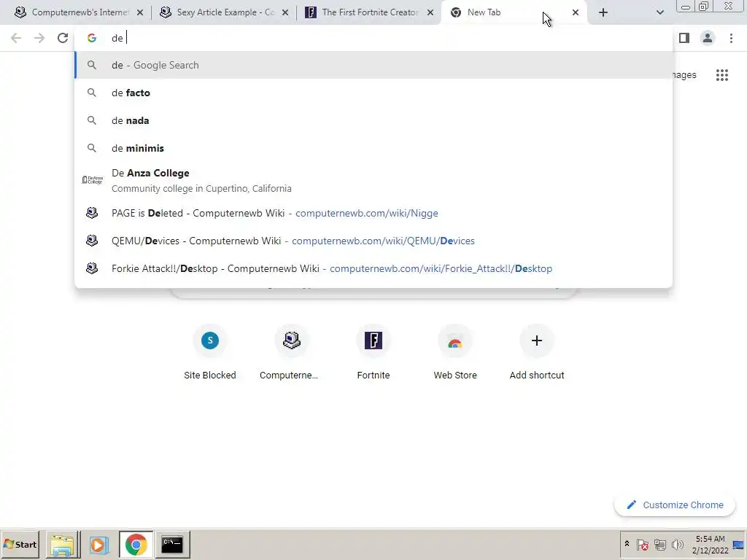Open the Windows Start menu
The image size is (747, 560).
[20, 544]
